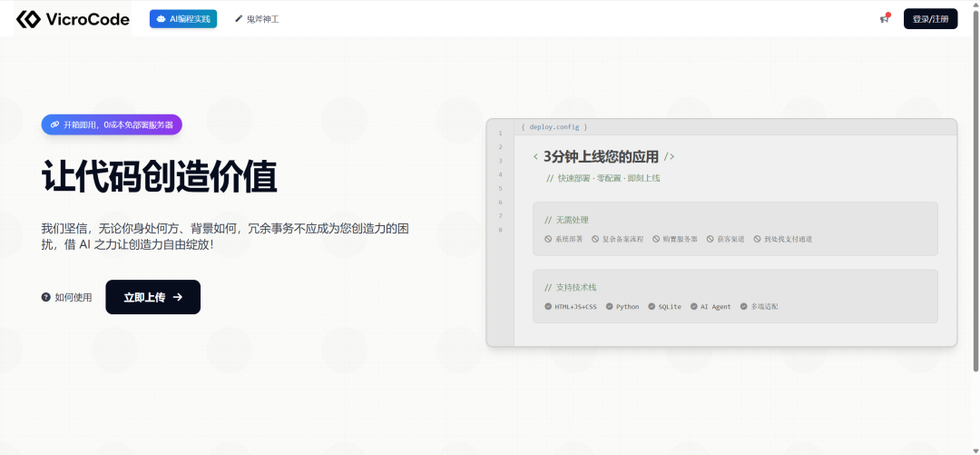The width and height of the screenshot is (980, 455).
Task: Click the SQLite label
Action: [670, 307]
